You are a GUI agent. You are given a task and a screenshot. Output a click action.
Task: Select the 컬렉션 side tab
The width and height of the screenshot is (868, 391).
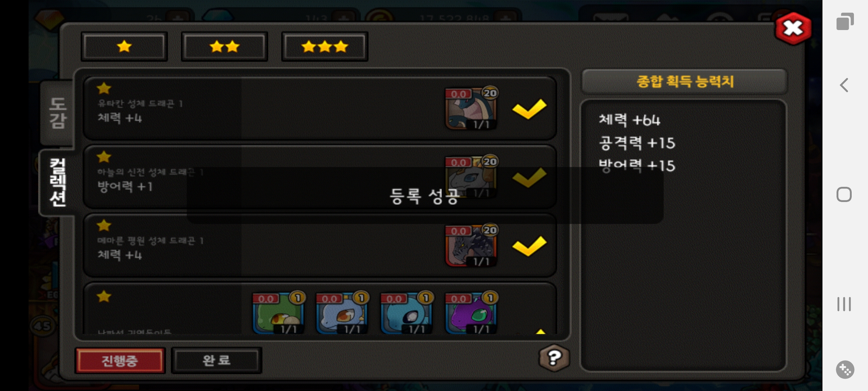[x=58, y=182]
